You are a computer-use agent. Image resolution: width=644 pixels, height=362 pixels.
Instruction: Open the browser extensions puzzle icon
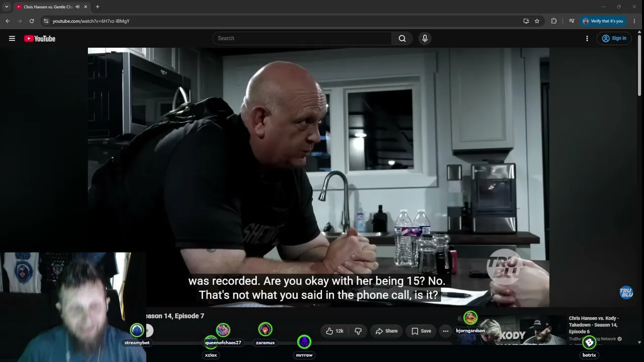tap(554, 21)
